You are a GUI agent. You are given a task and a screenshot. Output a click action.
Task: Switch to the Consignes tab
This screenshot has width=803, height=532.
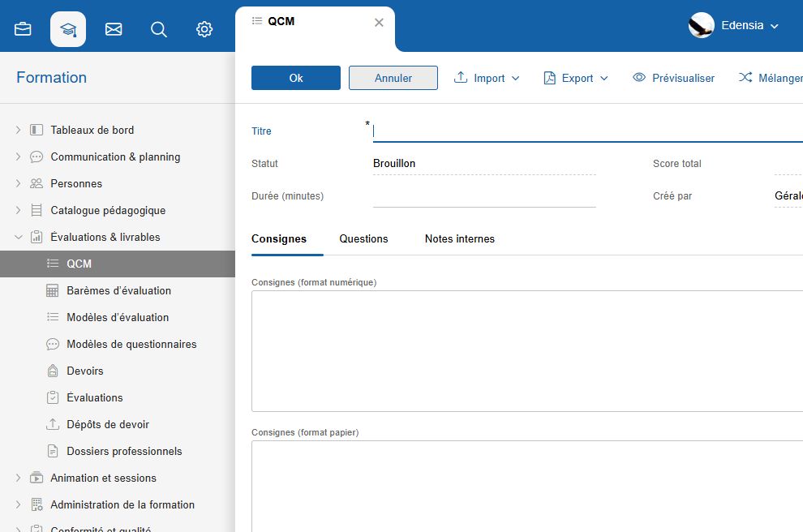pyautogui.click(x=279, y=238)
